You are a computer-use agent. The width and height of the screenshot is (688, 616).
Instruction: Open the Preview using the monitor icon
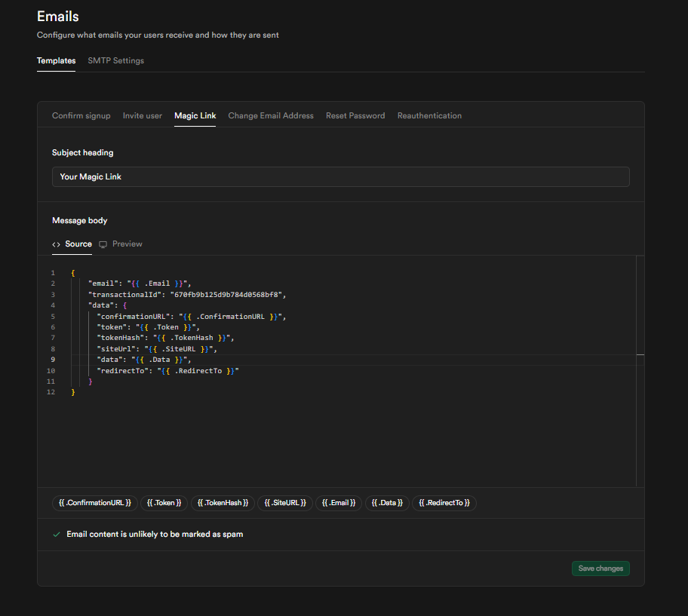(103, 244)
